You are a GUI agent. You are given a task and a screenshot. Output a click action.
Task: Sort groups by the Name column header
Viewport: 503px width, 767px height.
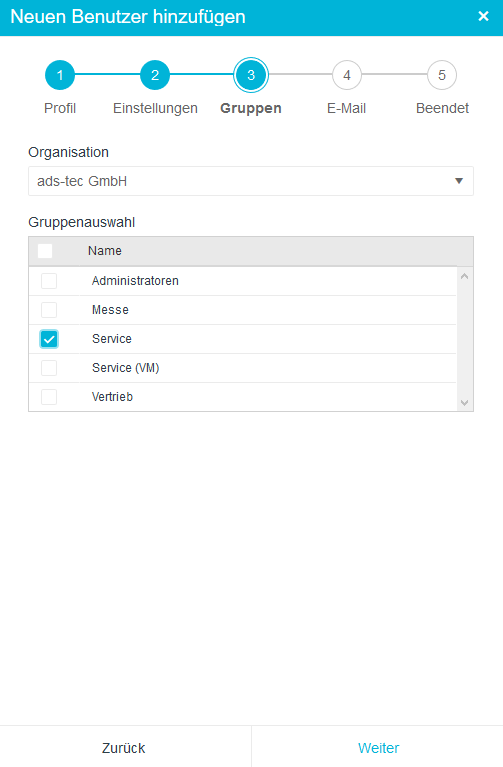click(105, 251)
